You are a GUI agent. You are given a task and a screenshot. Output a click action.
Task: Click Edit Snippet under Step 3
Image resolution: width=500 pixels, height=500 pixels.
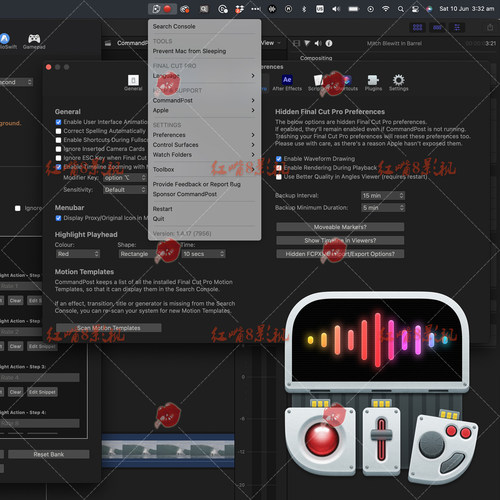42,392
